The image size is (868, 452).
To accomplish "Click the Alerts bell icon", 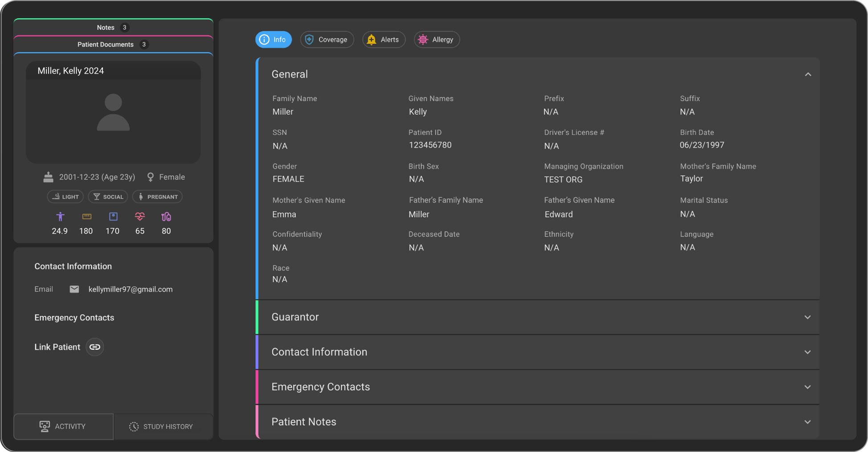I will pyautogui.click(x=371, y=39).
